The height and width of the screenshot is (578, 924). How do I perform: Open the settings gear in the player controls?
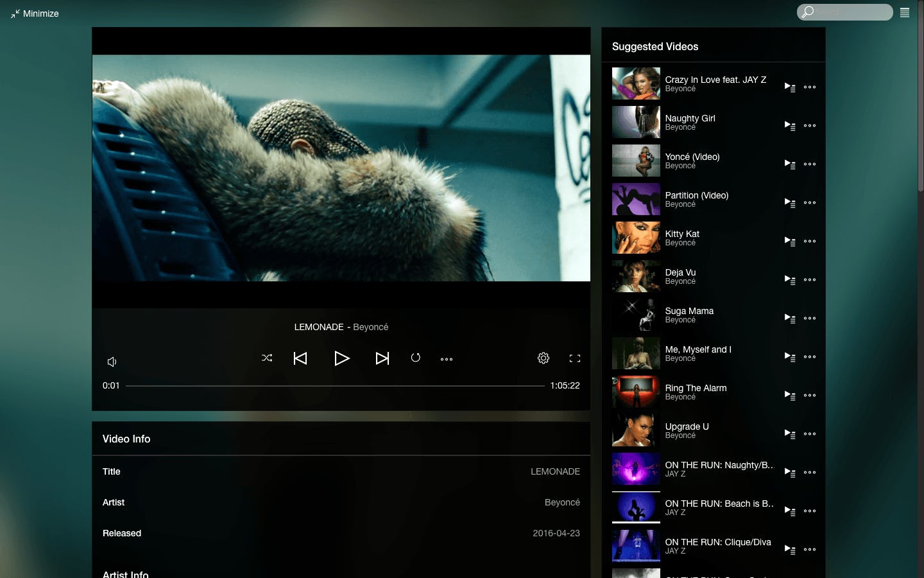pos(543,358)
